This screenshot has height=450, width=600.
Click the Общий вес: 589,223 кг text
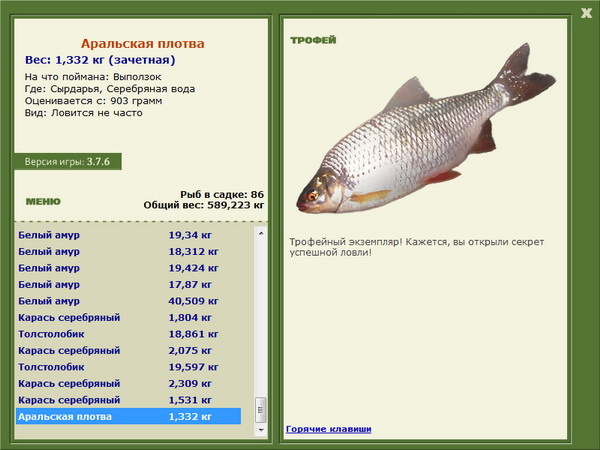click(204, 205)
